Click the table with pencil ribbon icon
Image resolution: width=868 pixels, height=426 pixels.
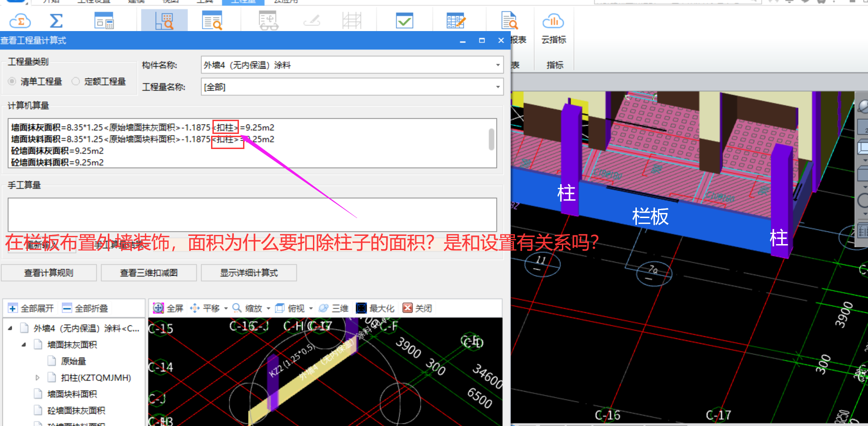(456, 21)
